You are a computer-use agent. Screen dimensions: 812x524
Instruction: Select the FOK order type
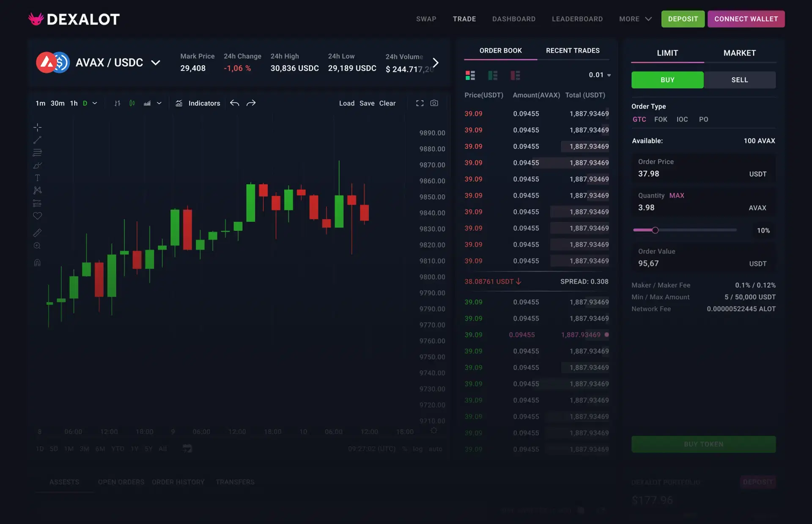tap(661, 119)
